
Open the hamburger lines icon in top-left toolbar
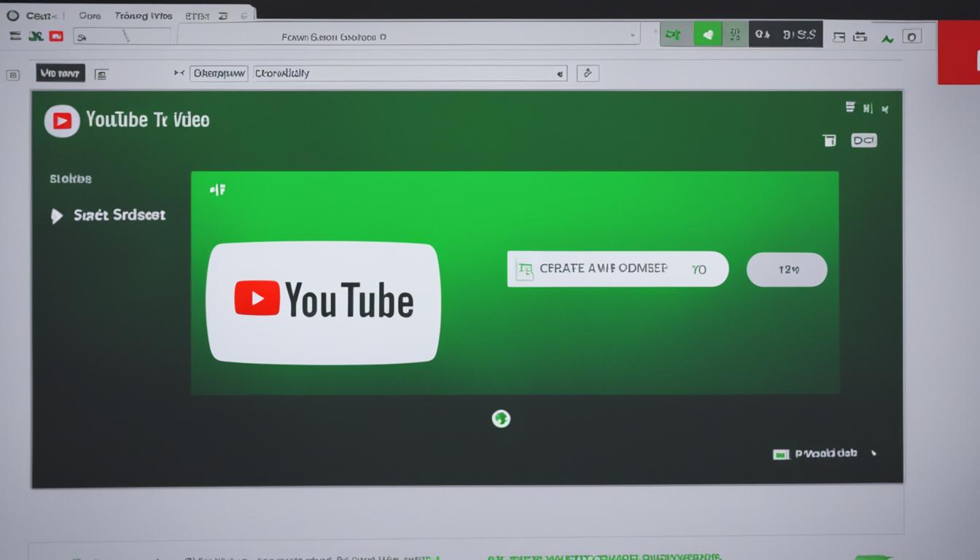tap(15, 36)
